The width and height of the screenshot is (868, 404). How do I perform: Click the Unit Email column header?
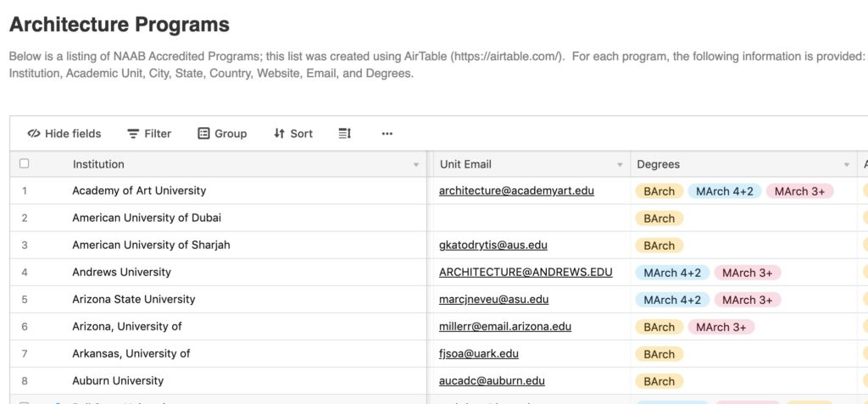[x=531, y=163]
